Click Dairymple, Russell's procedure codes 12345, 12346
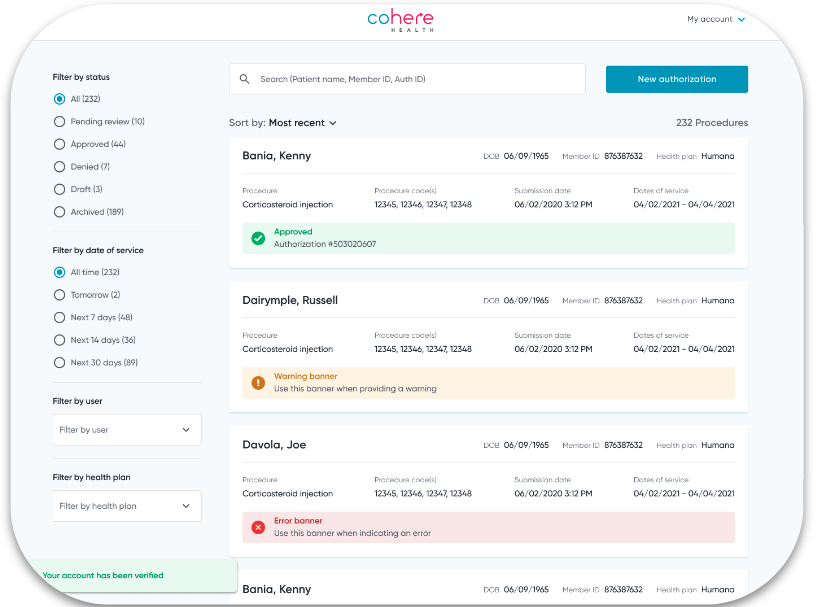Image resolution: width=824 pixels, height=607 pixels. pos(423,349)
